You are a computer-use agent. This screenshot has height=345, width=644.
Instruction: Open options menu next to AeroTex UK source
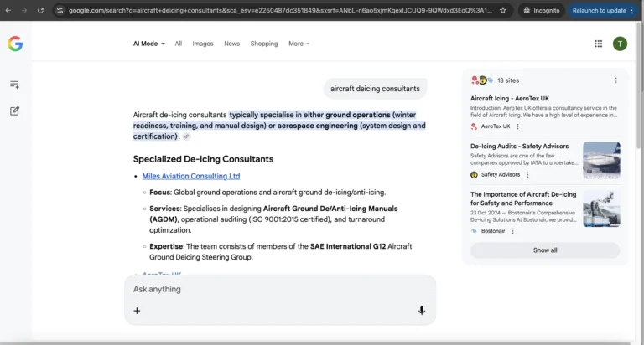coord(517,126)
